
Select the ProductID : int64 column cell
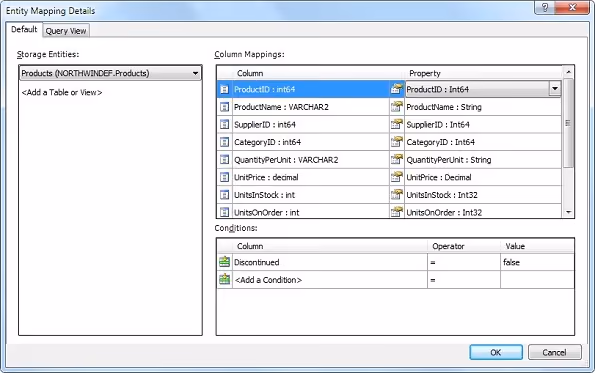pos(311,89)
